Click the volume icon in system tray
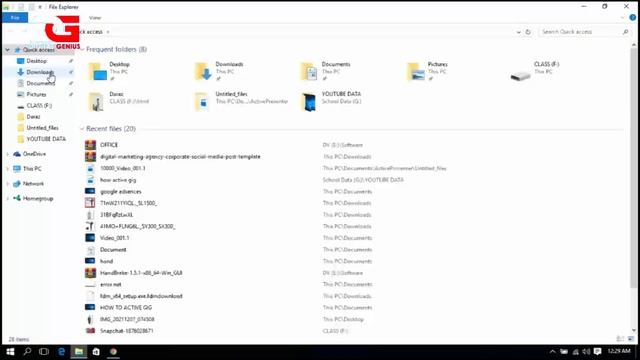Viewport: 640px width, 360px height. pos(587,352)
